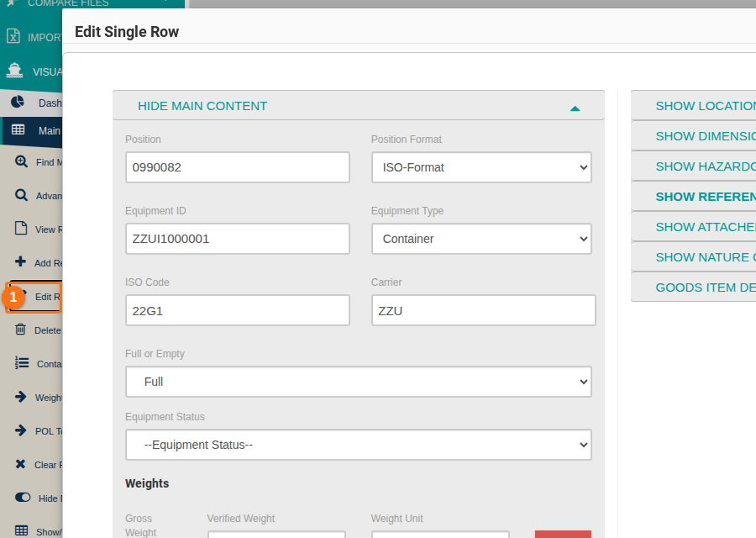The height and width of the screenshot is (538, 756).
Task: Click the Carrier input field
Action: 483,310
